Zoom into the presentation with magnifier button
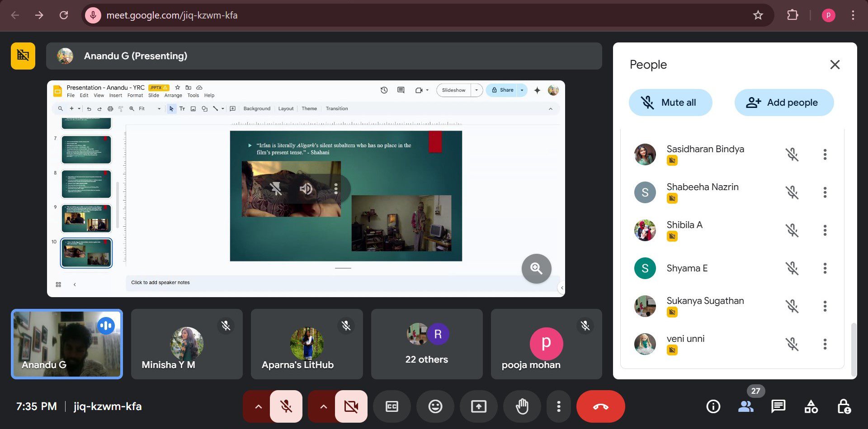Viewport: 868px width, 429px height. (x=536, y=269)
